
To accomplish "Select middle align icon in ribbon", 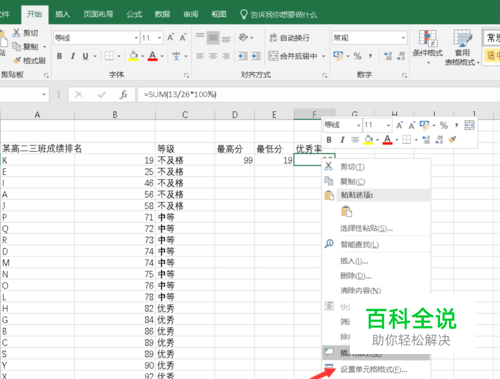I will click(213, 38).
